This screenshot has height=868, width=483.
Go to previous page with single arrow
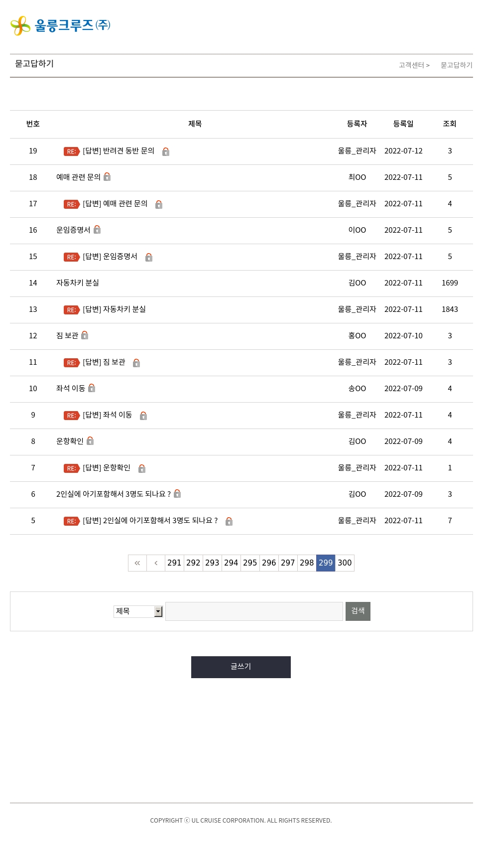[x=156, y=563]
